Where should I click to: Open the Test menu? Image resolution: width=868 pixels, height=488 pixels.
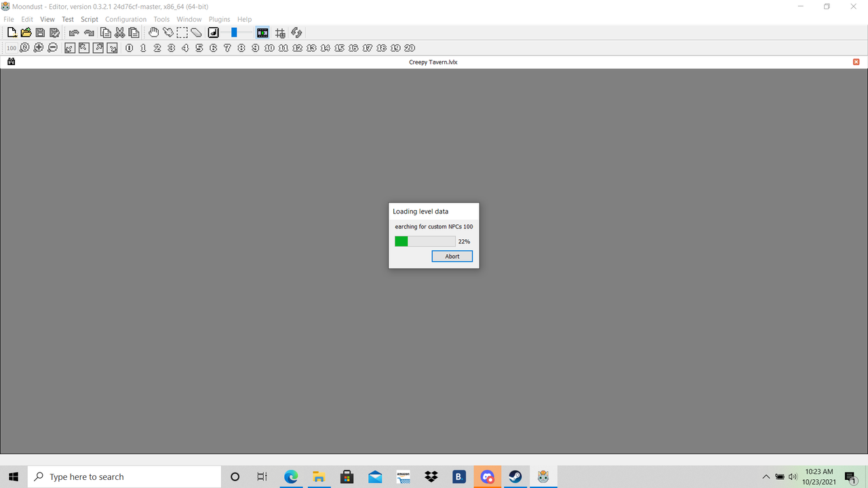(x=67, y=19)
